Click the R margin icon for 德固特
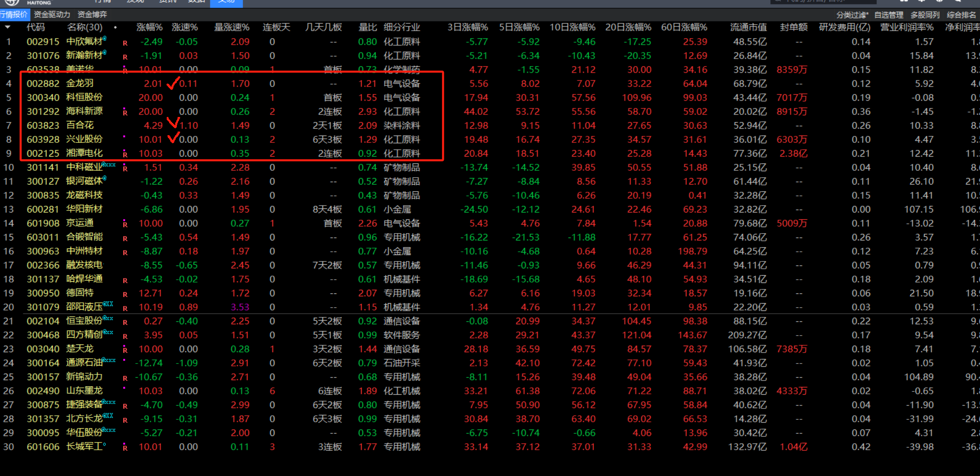This screenshot has height=476, width=980. tap(125, 294)
